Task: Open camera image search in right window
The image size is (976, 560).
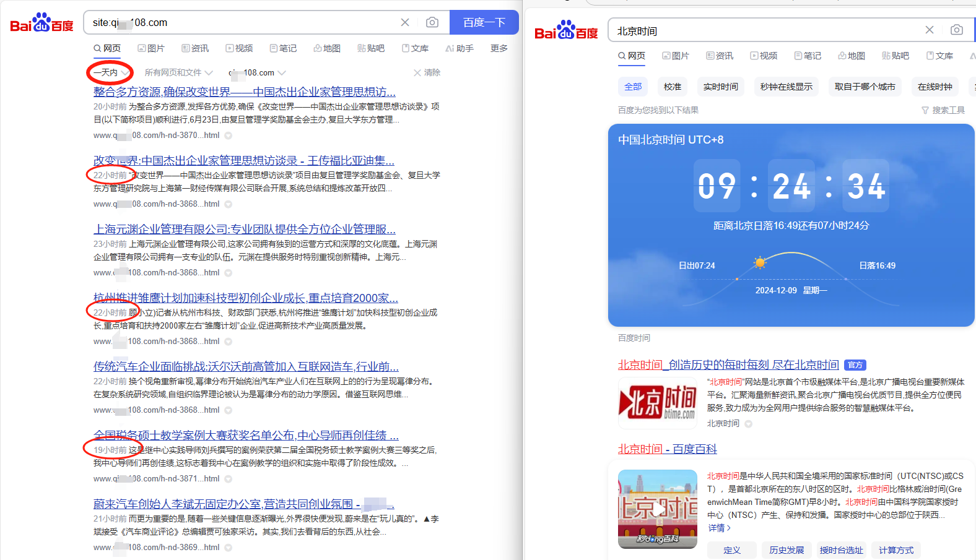Action: click(957, 30)
